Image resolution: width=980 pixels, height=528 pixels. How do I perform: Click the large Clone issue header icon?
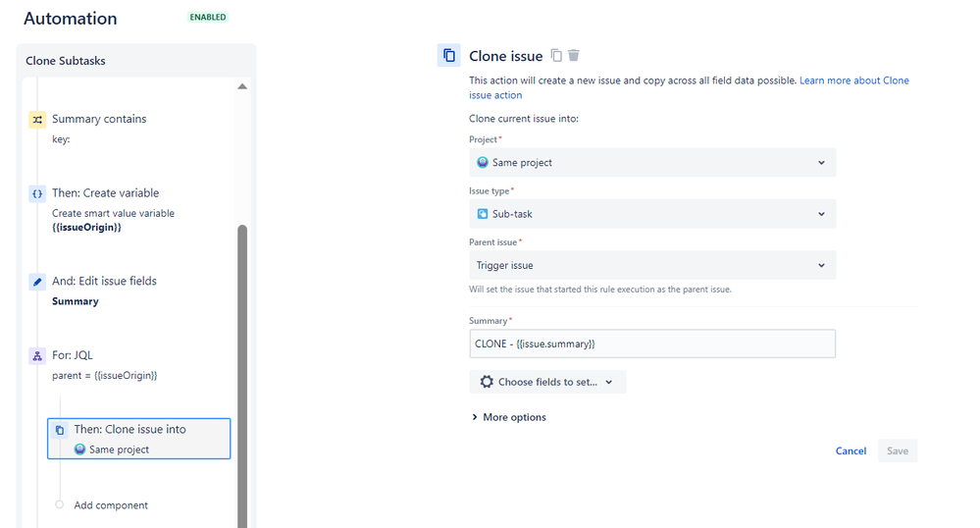tap(448, 56)
